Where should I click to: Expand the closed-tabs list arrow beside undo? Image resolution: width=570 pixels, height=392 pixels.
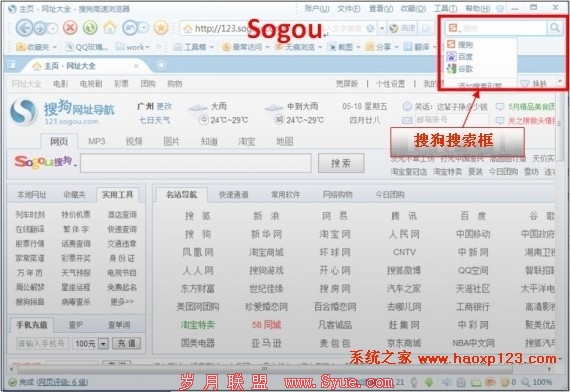[x=144, y=28]
